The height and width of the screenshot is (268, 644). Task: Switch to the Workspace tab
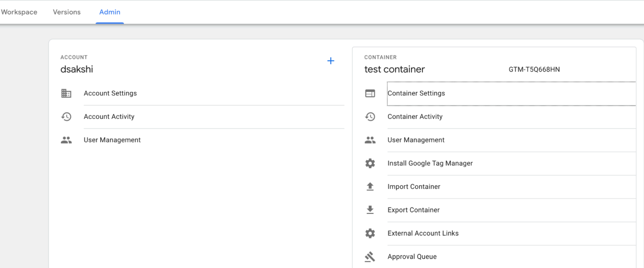(x=19, y=12)
